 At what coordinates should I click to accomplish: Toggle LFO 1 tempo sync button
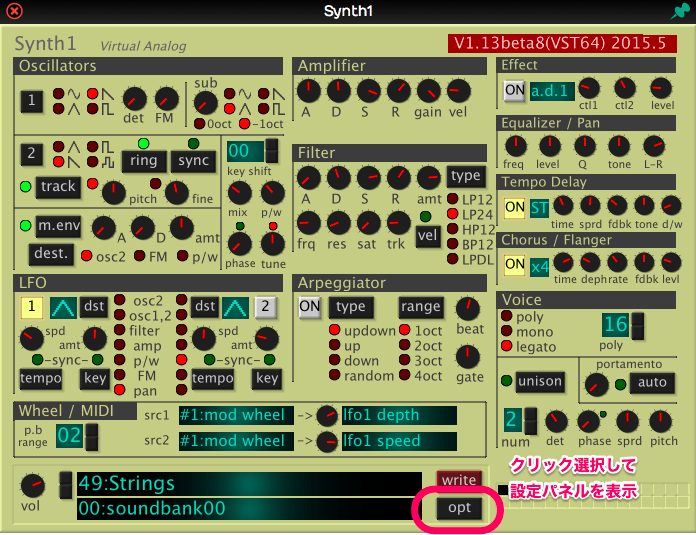point(41,379)
